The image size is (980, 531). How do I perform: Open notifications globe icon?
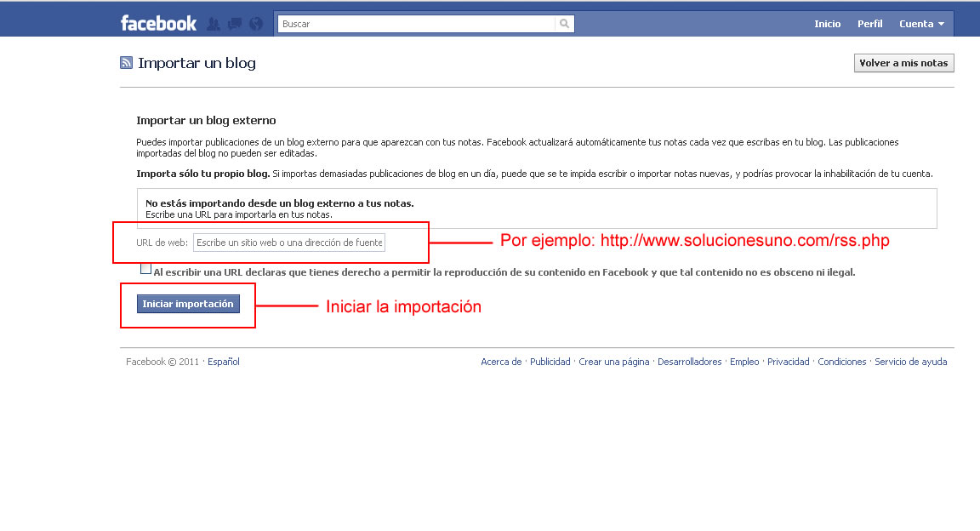pos(255,24)
